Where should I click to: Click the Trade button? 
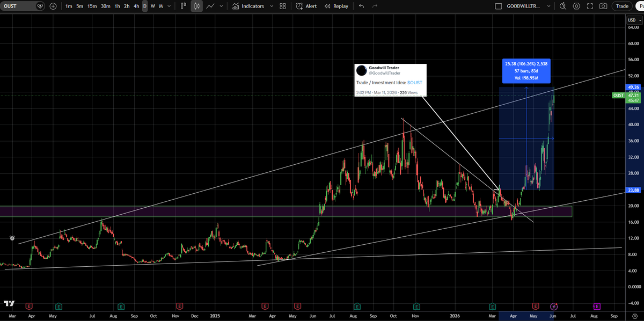[622, 6]
